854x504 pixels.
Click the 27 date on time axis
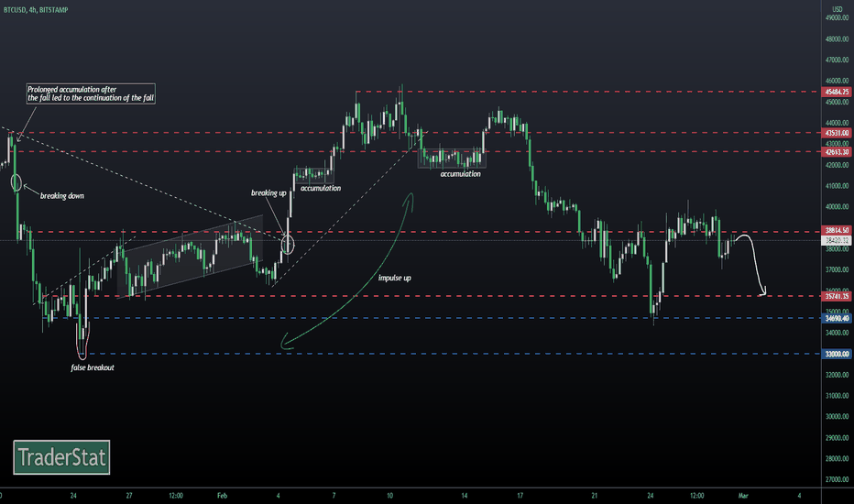[x=129, y=496]
